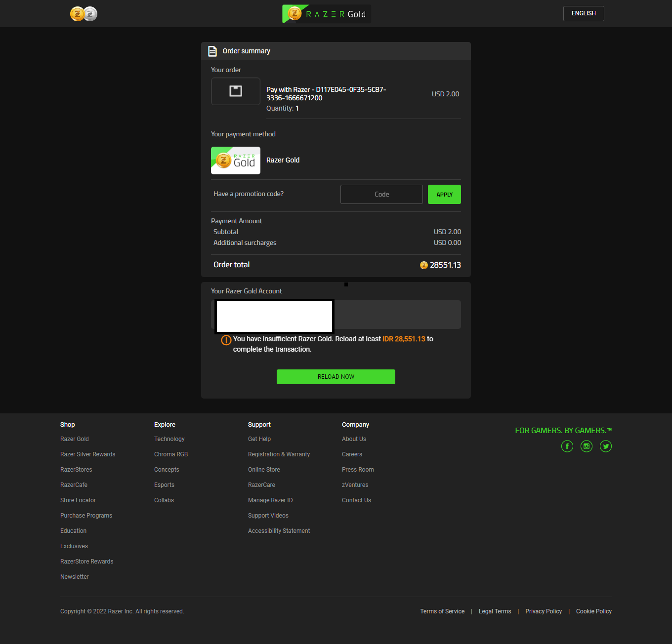
Task: Open the ENGLISH language selector
Action: (583, 13)
